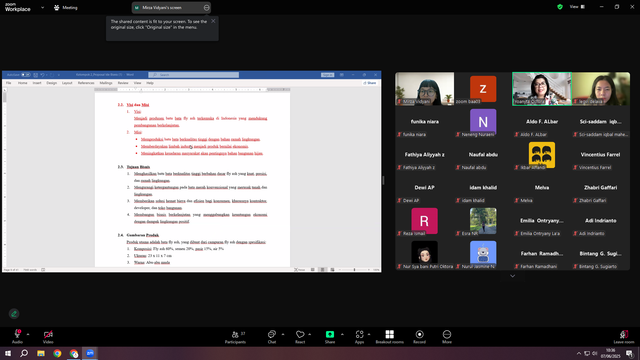Click the Leave room icon

click(624, 334)
